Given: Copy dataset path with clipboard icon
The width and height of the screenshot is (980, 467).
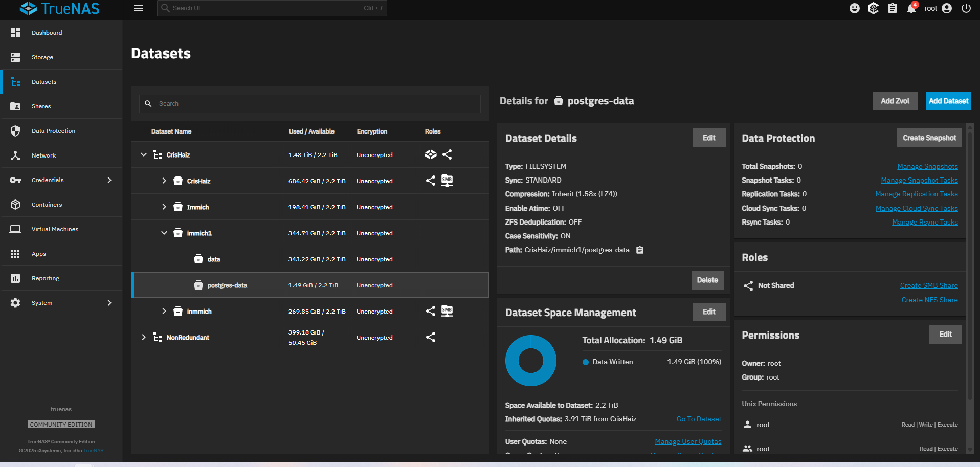Looking at the screenshot, I should tap(639, 250).
